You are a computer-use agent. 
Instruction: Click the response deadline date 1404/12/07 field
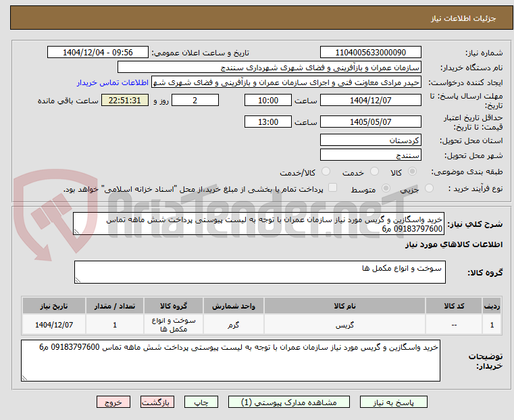370,100
